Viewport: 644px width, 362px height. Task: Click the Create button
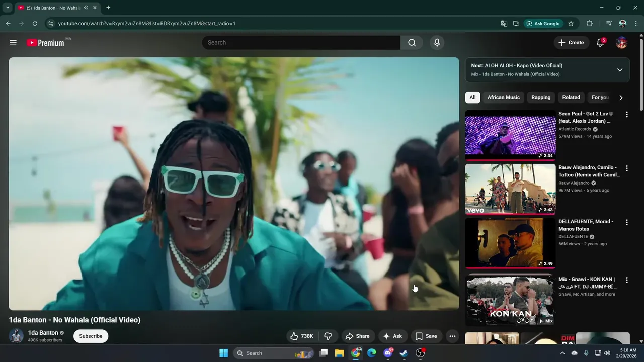tap(571, 43)
